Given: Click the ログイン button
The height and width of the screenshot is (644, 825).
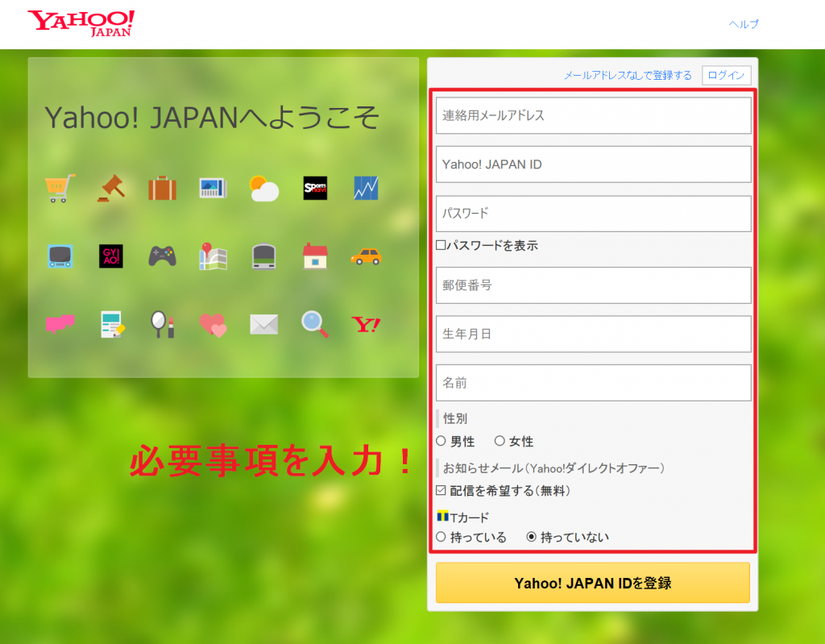Looking at the screenshot, I should click(726, 75).
